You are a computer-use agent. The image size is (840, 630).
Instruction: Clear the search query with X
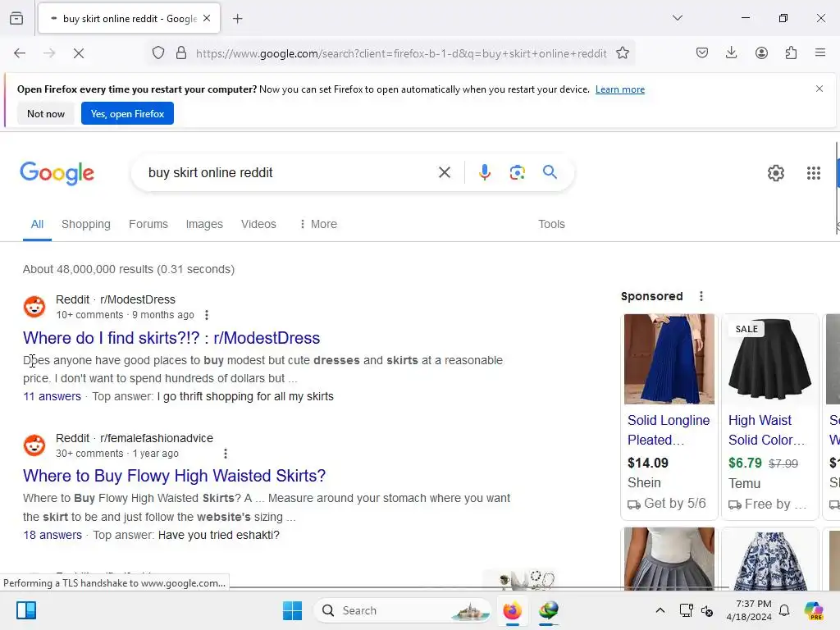point(445,172)
